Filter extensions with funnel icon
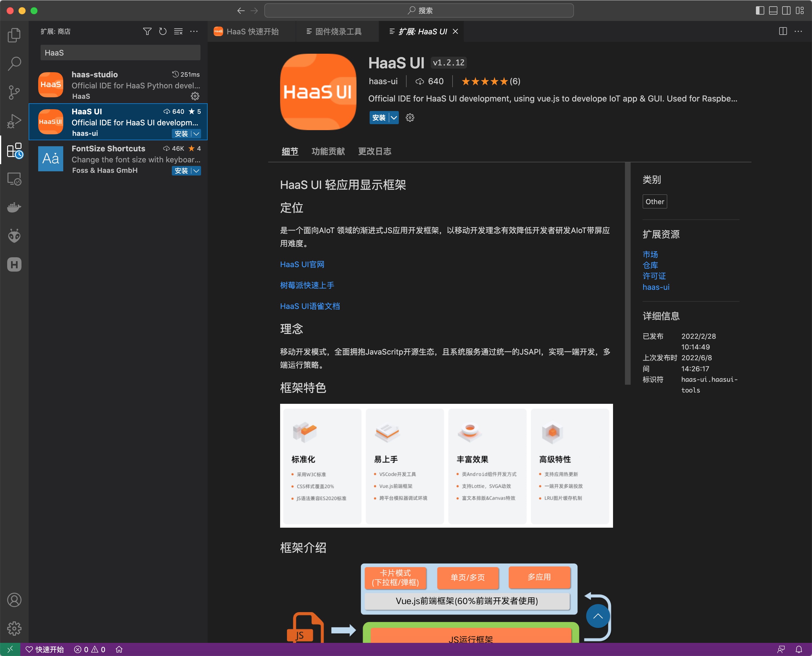The height and width of the screenshot is (656, 812). click(147, 31)
